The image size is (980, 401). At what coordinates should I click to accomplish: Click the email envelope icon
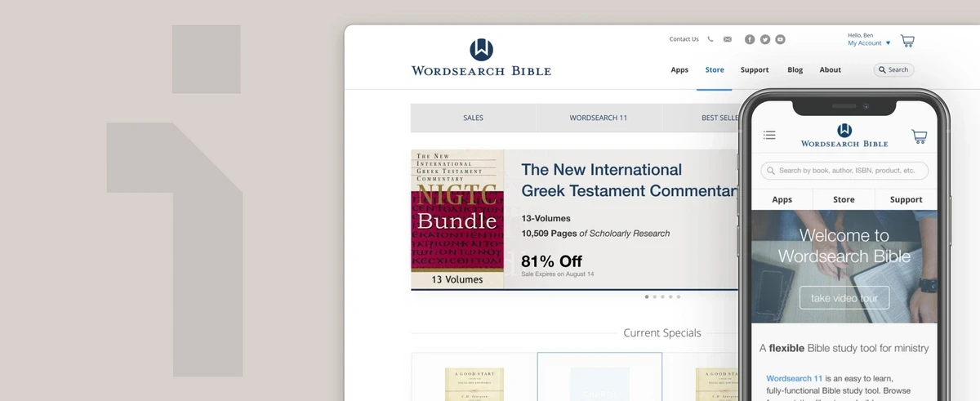click(x=728, y=39)
